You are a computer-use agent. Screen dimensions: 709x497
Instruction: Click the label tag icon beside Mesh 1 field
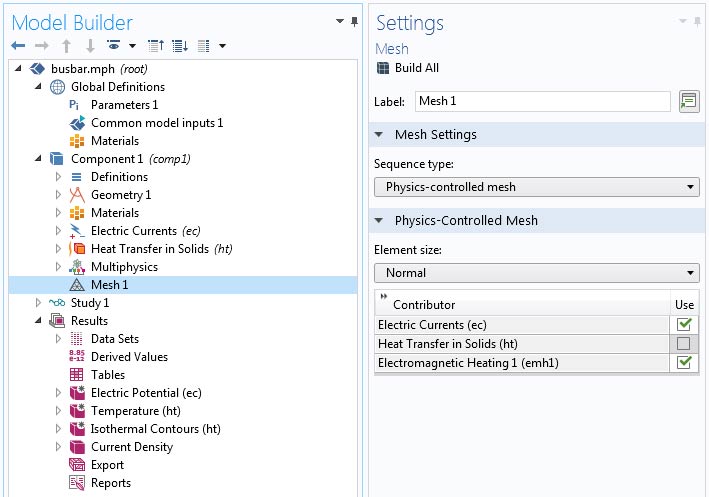point(688,101)
